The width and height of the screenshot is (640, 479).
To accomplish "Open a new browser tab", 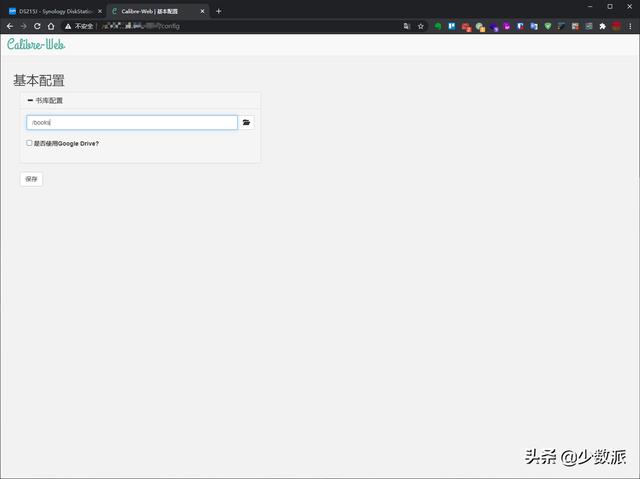I will click(219, 11).
